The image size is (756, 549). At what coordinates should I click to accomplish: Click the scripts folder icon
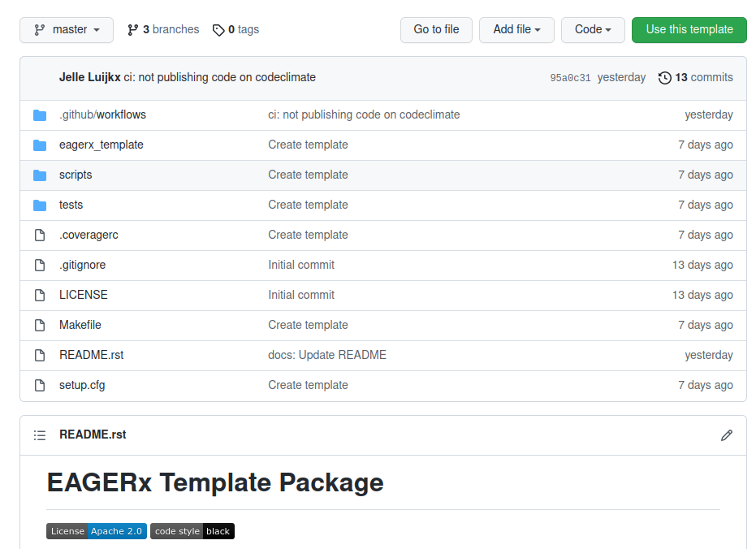pos(40,175)
